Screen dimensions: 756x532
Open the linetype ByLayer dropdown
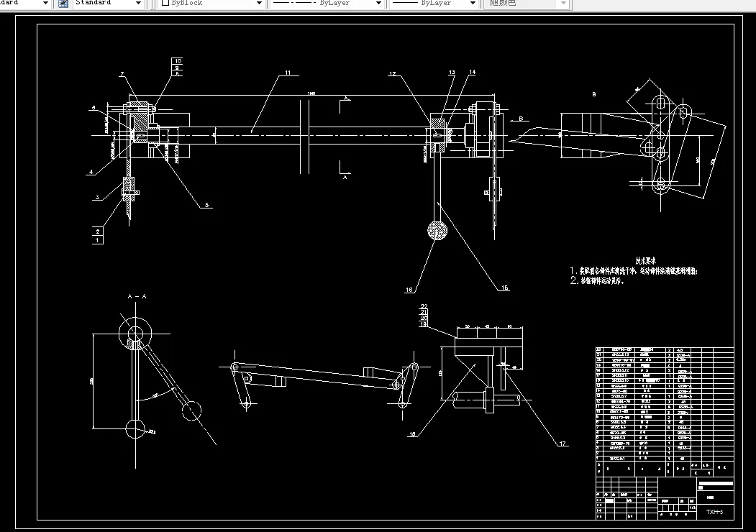(378, 3)
